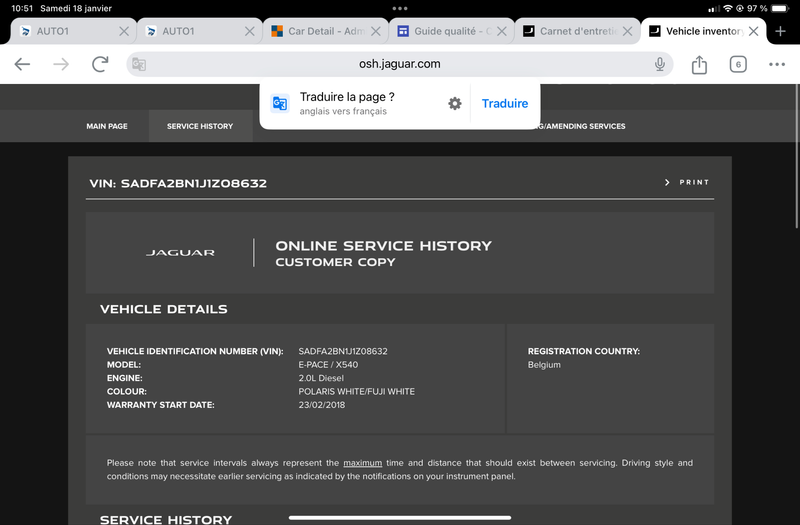Screen dimensions: 800x525
Task: Expand the chevron beside PRINT
Action: pyautogui.click(x=667, y=182)
